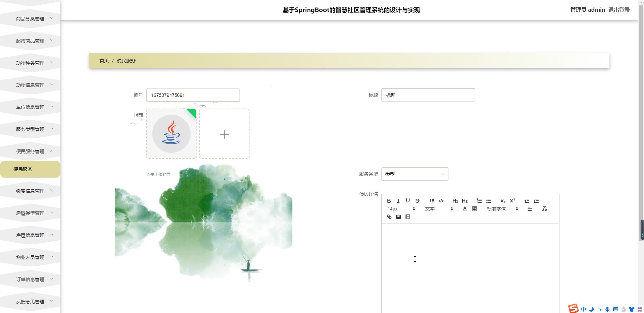Click the plus to upload cover
The width and height of the screenshot is (644, 313).
coord(224,134)
